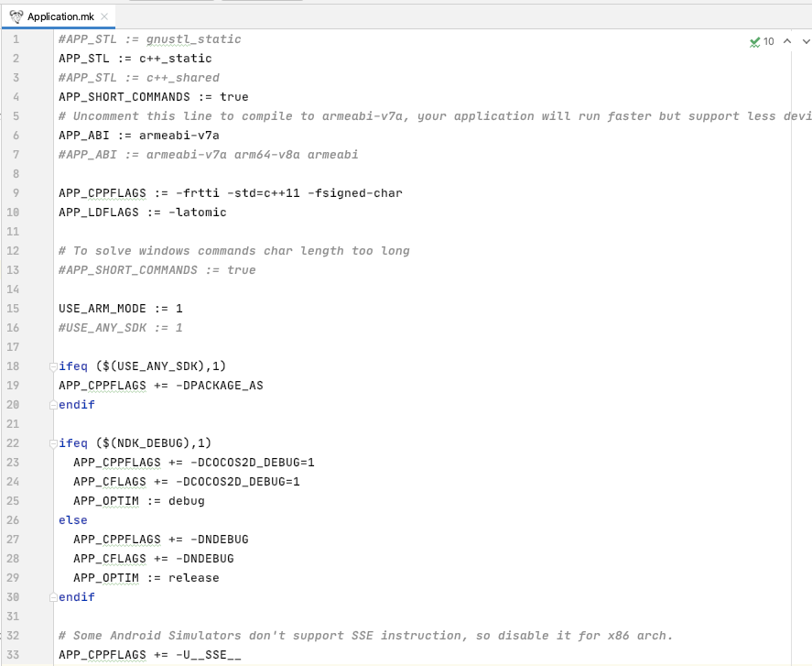812x666 pixels.
Task: Click 'APP_CFLAGS += -DNDEBUG' on line 28
Action: click(153, 559)
